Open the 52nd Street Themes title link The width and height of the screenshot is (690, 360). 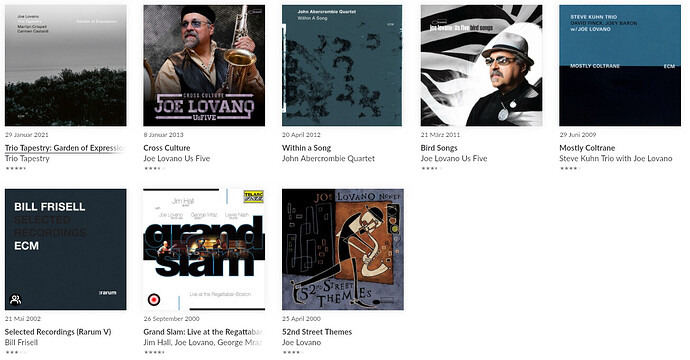317,332
